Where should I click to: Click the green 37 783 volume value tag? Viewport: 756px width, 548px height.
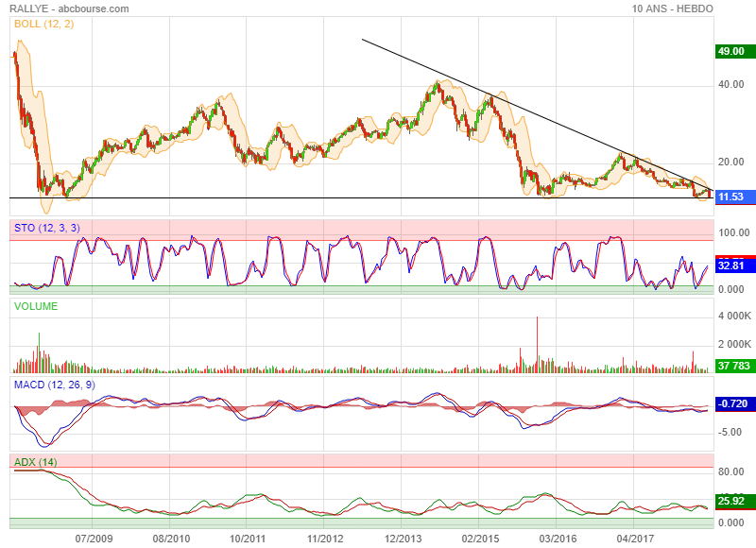click(731, 366)
